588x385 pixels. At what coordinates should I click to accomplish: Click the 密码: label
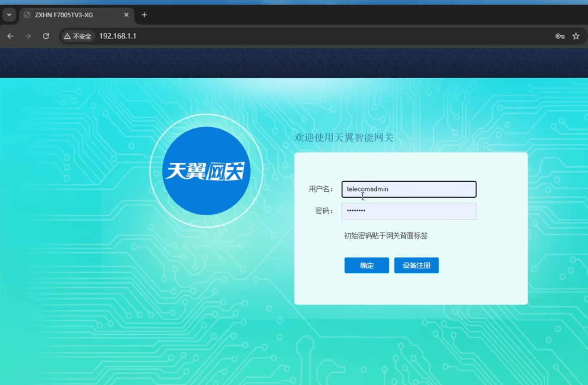click(324, 211)
